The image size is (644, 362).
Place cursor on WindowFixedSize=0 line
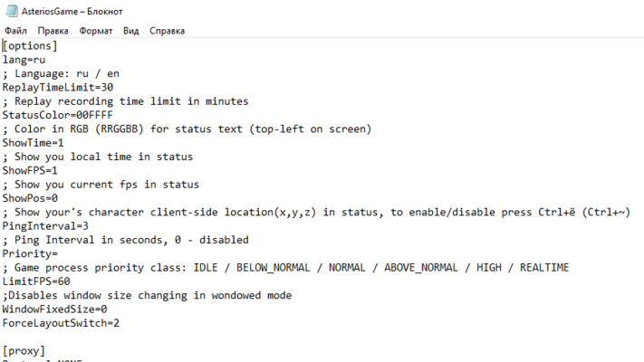(x=54, y=309)
